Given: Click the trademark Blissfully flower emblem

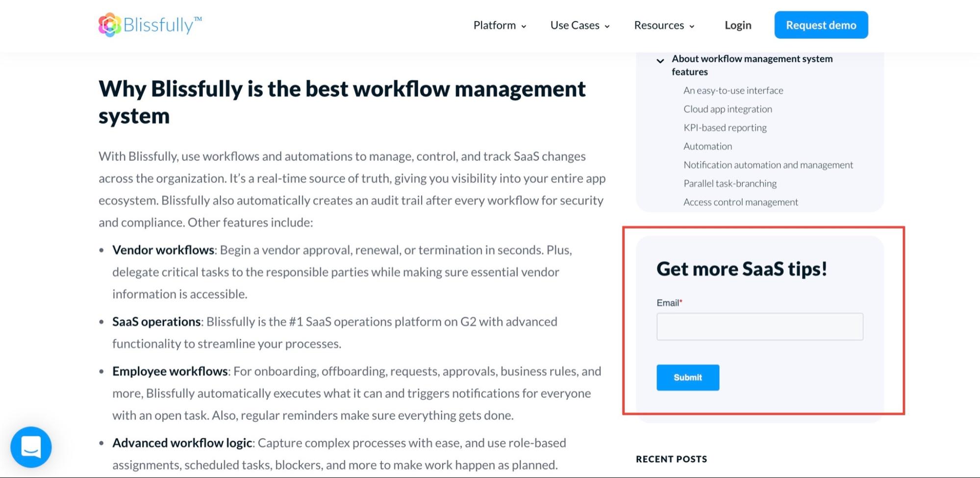Looking at the screenshot, I should pos(111,24).
